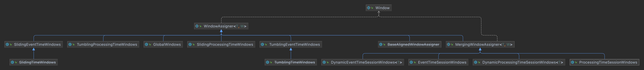The image size is (644, 70).
Task: Select the TumblingEventTimeWindows node
Action: (291, 44)
